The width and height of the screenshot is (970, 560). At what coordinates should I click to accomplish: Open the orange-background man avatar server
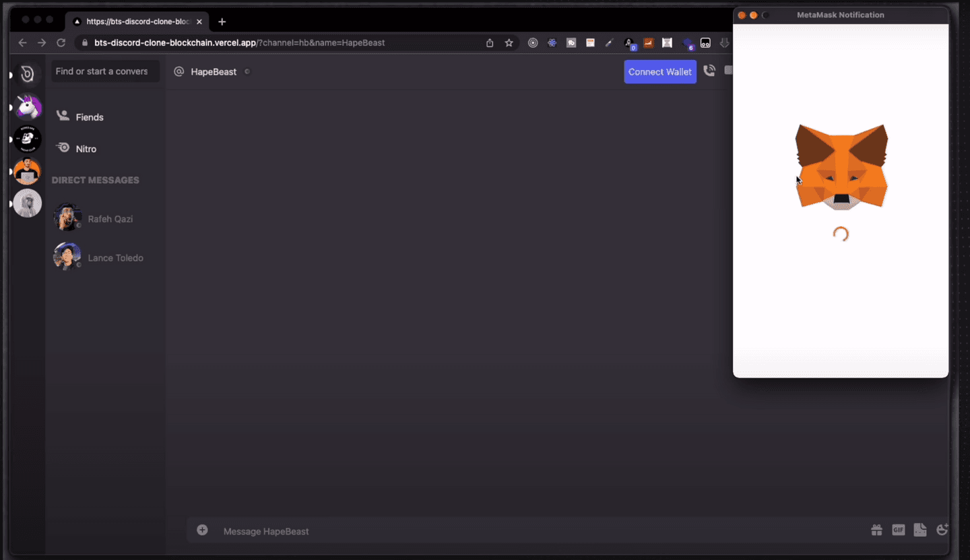pos(28,171)
